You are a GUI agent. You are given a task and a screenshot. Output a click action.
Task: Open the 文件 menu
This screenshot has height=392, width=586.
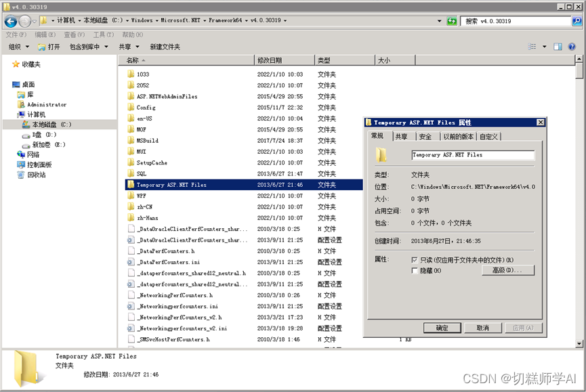(16, 35)
